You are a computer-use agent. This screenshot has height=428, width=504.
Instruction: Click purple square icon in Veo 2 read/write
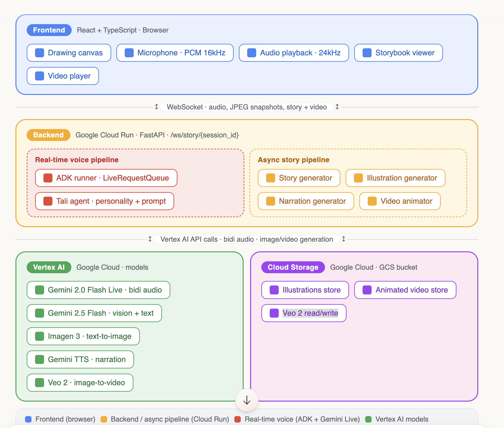point(274,313)
